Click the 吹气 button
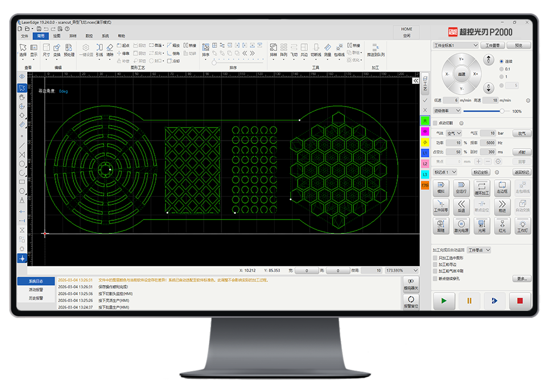Viewport: 548px width, 392px height. point(521,133)
